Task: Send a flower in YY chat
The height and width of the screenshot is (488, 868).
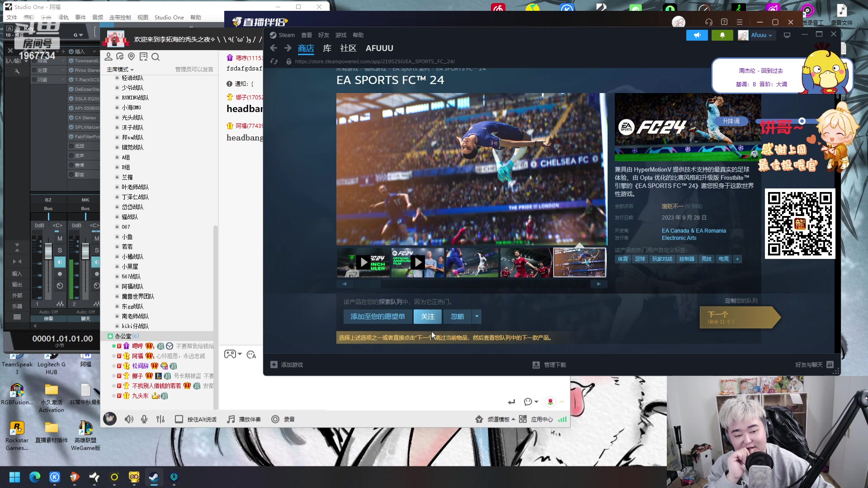Action: (x=550, y=402)
